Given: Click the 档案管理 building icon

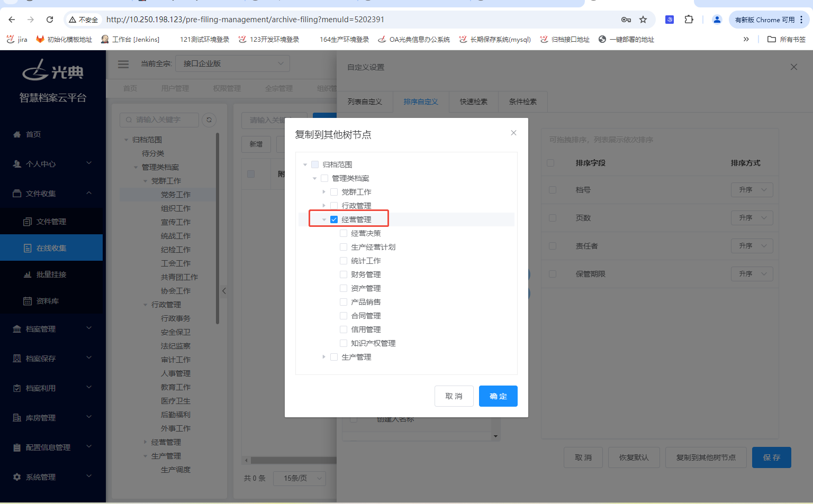Looking at the screenshot, I should (x=17, y=329).
